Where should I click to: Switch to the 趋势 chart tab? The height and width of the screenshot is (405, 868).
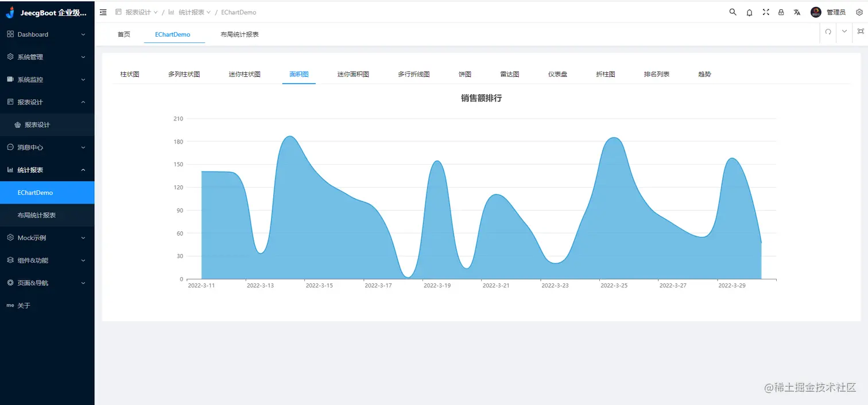coord(705,74)
